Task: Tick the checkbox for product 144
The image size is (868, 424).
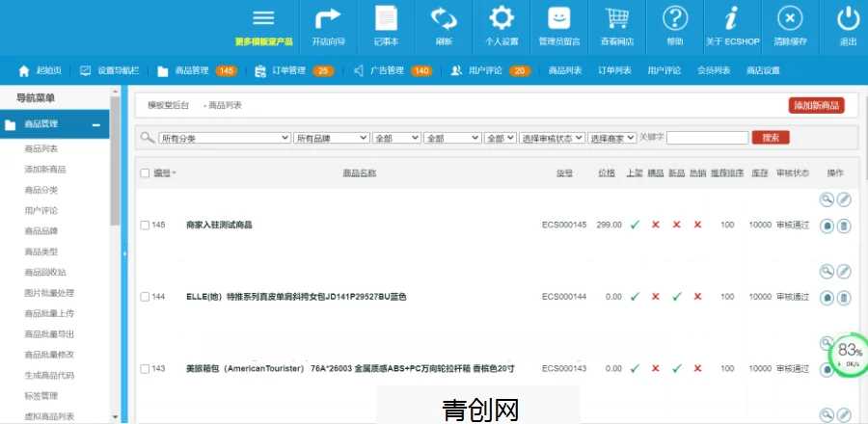Action: coord(145,297)
